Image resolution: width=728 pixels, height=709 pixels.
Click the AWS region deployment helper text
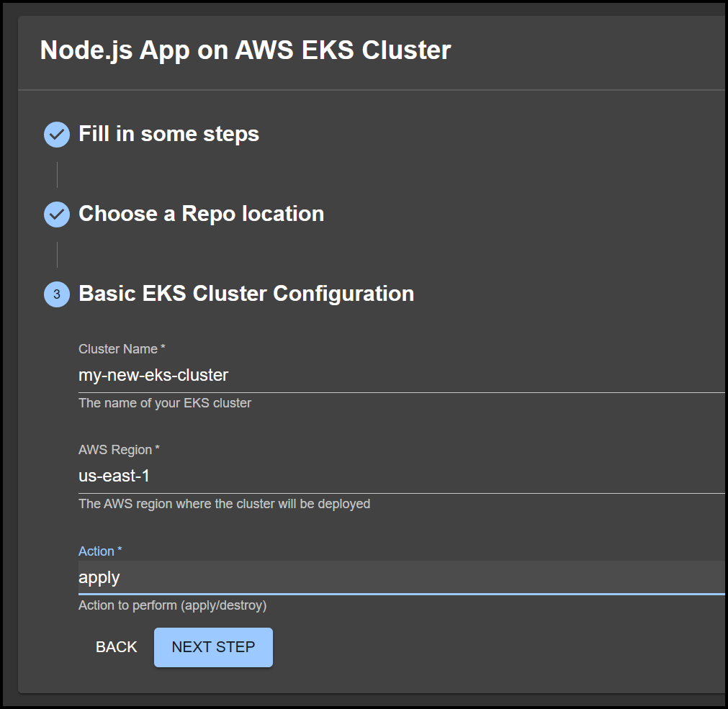click(x=224, y=504)
